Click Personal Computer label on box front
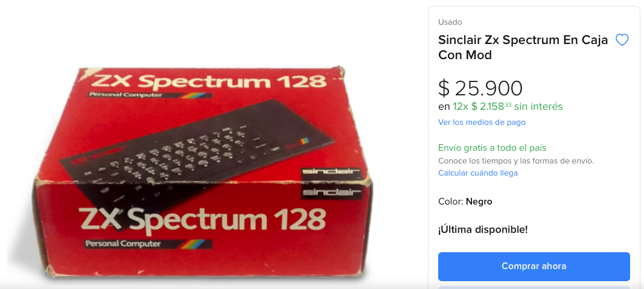 [x=123, y=244]
